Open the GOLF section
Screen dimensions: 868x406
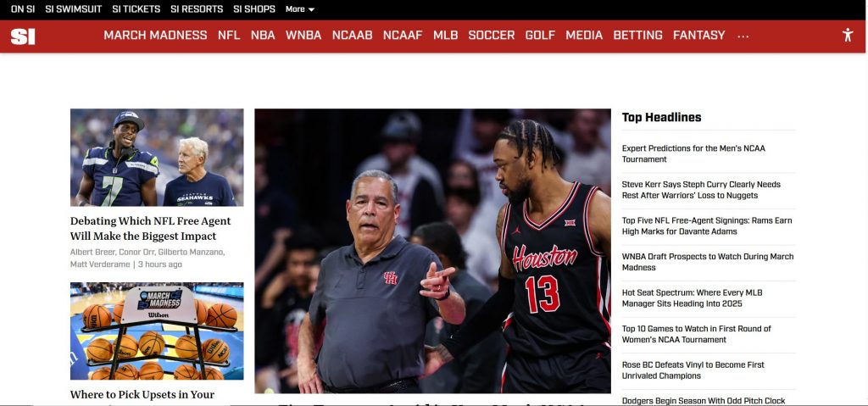(x=540, y=35)
